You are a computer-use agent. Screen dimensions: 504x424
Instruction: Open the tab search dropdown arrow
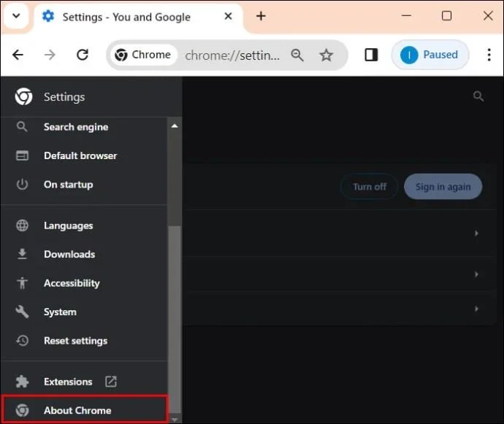click(x=16, y=16)
